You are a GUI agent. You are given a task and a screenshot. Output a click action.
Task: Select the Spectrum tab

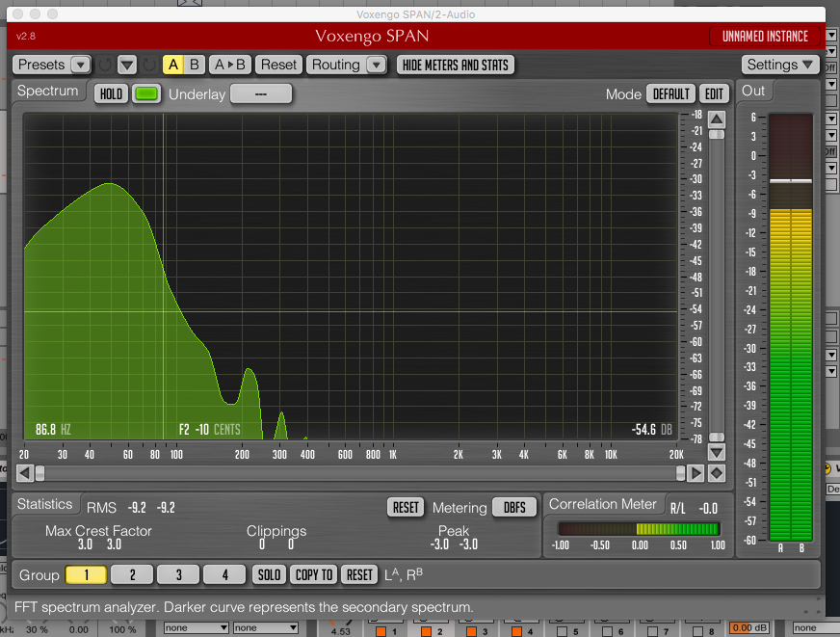pos(47,92)
